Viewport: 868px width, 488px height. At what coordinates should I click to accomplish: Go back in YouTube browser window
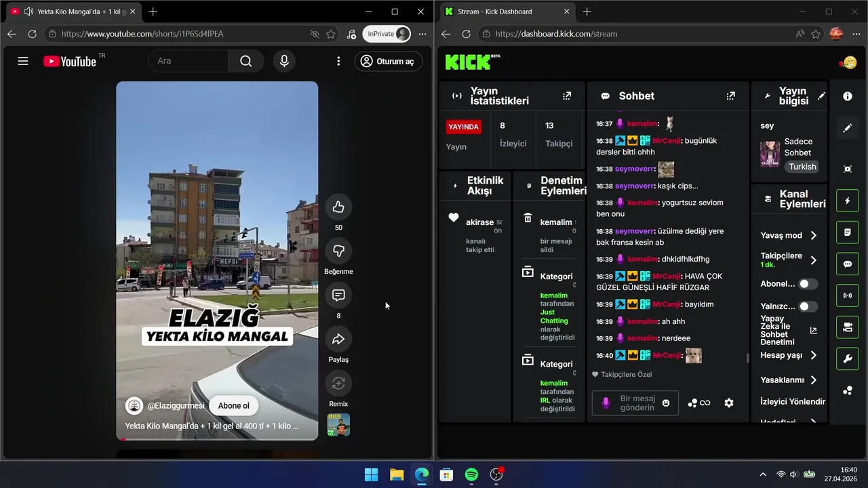pyautogui.click(x=12, y=34)
